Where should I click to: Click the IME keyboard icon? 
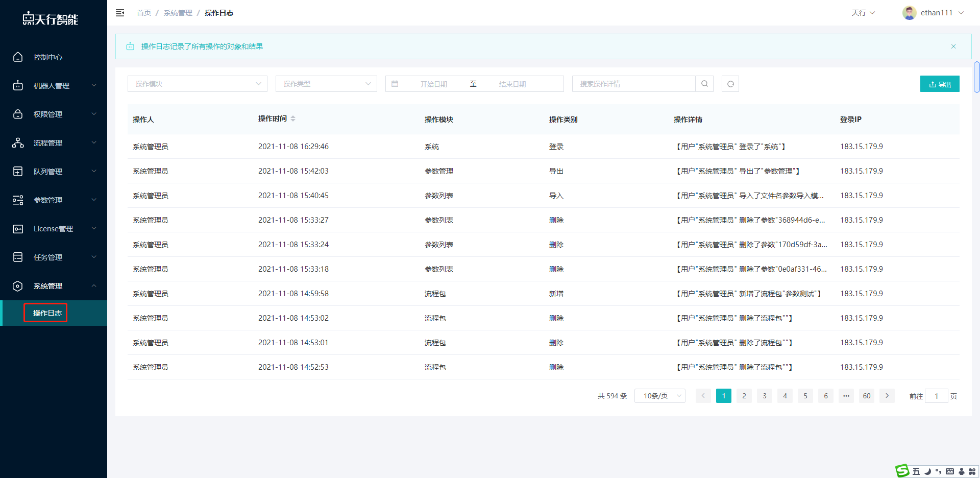(950, 471)
